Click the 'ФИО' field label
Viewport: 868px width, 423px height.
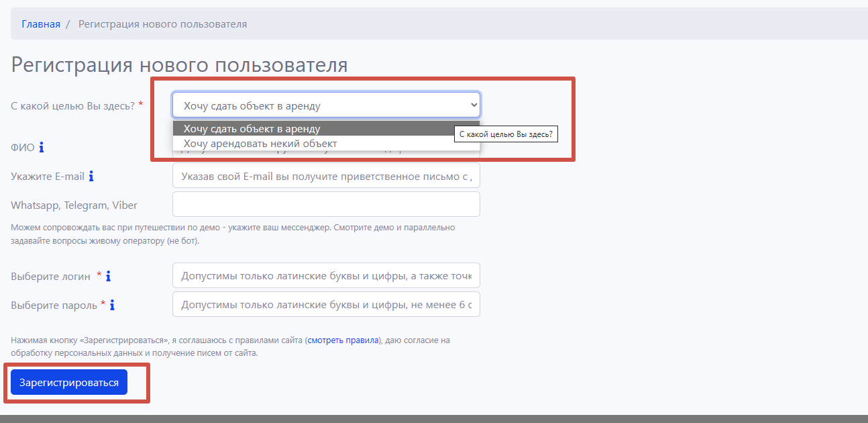pos(22,148)
